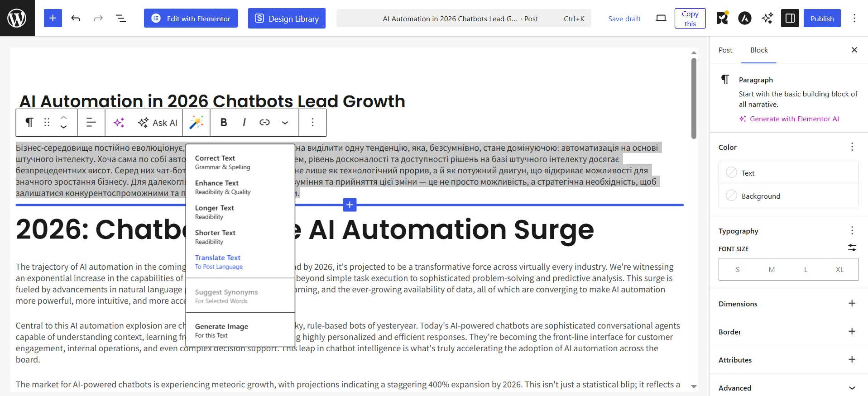Click the Save draft link
Image resolution: width=868 pixels, height=396 pixels.
click(x=624, y=19)
